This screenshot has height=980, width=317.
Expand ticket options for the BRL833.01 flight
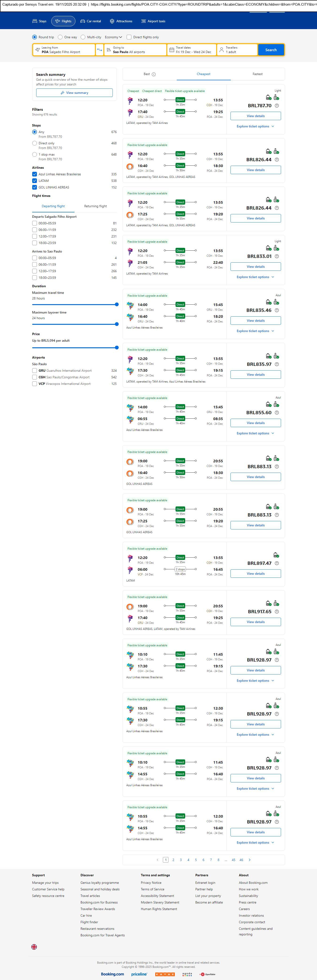(x=255, y=277)
